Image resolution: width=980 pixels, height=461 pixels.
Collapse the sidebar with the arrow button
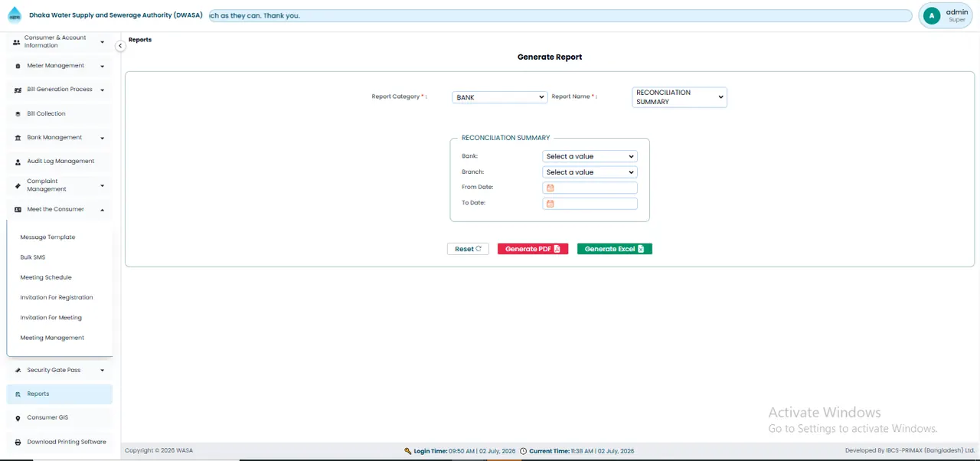[x=120, y=46]
